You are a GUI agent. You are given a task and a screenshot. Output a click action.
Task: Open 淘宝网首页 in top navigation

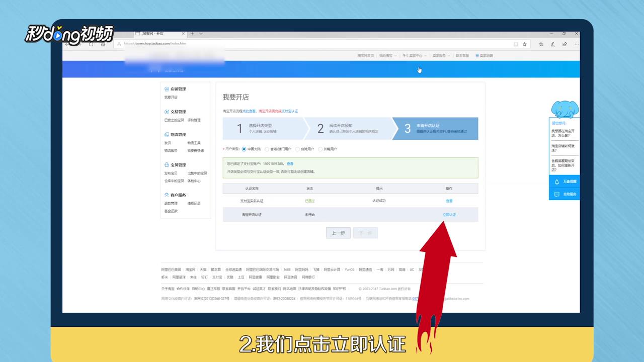(366, 56)
